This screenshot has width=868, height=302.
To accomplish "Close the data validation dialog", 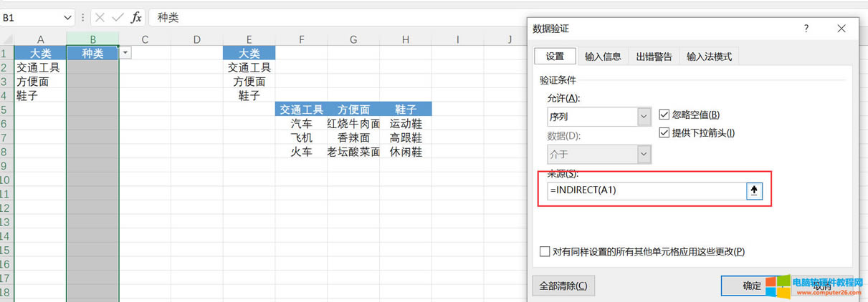I will (x=840, y=29).
